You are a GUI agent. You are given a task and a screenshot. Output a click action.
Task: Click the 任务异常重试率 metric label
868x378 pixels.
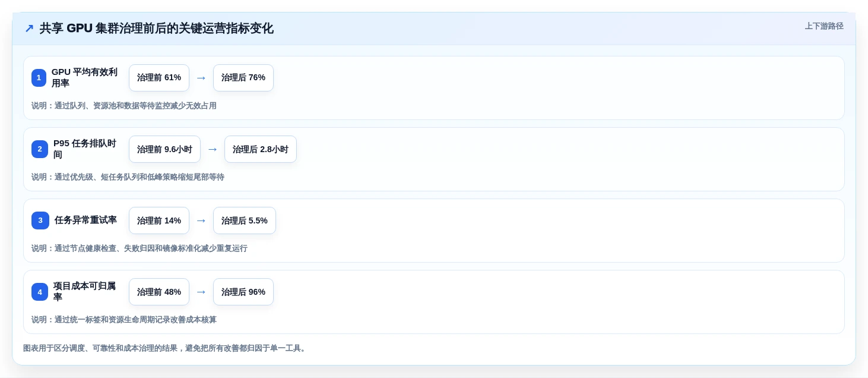coord(85,220)
